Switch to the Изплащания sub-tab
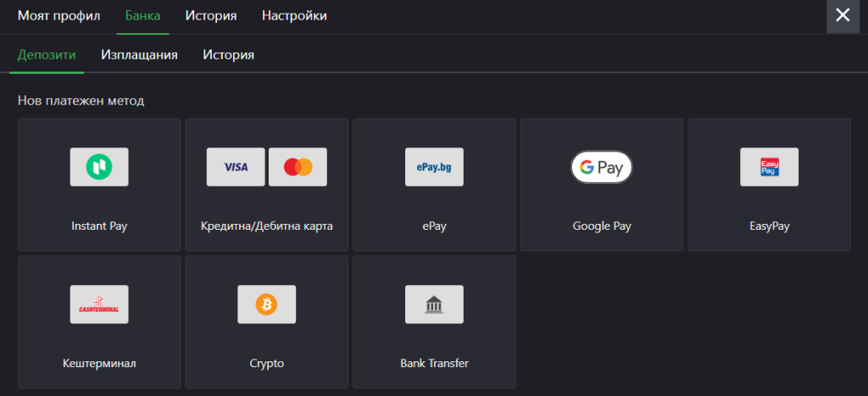This screenshot has height=396, width=868. pos(139,55)
